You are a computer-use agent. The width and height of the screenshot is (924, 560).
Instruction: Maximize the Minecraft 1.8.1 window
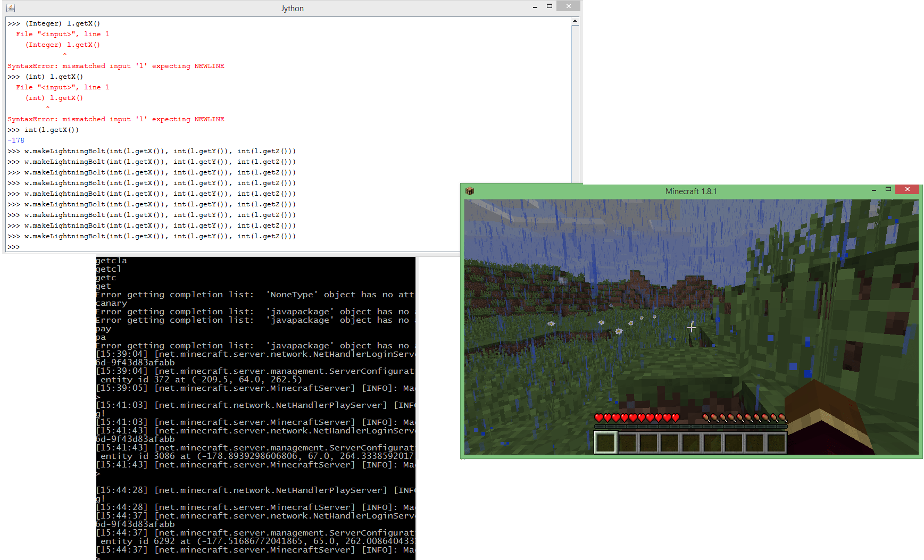tap(888, 189)
